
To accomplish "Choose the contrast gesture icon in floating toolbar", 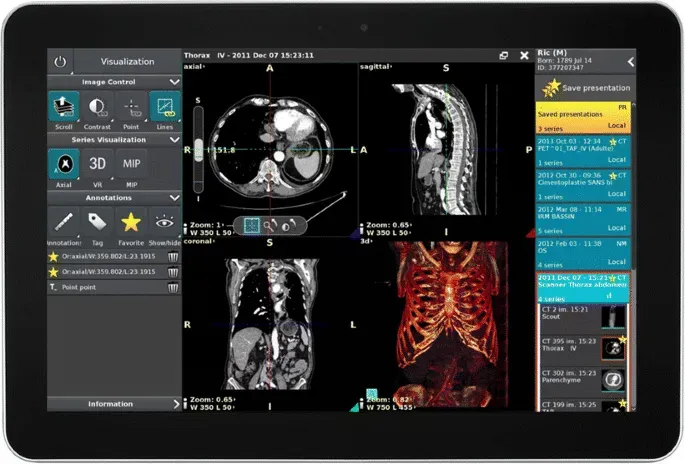I will 289,225.
